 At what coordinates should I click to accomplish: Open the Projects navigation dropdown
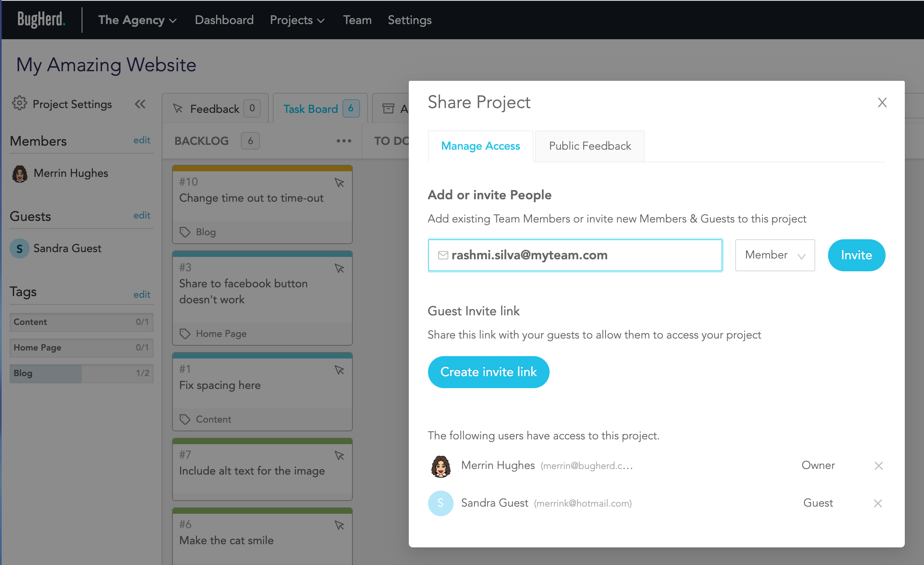click(297, 20)
